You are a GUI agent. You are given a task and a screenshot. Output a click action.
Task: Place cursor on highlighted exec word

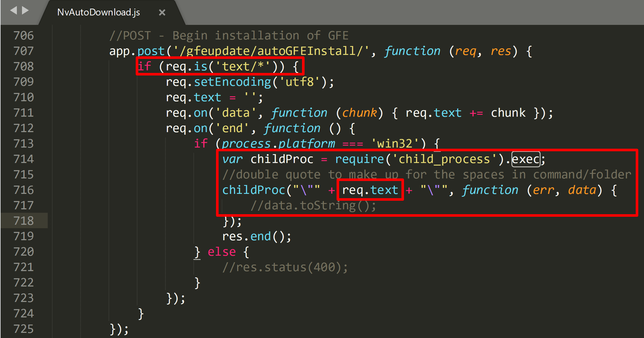click(x=526, y=159)
